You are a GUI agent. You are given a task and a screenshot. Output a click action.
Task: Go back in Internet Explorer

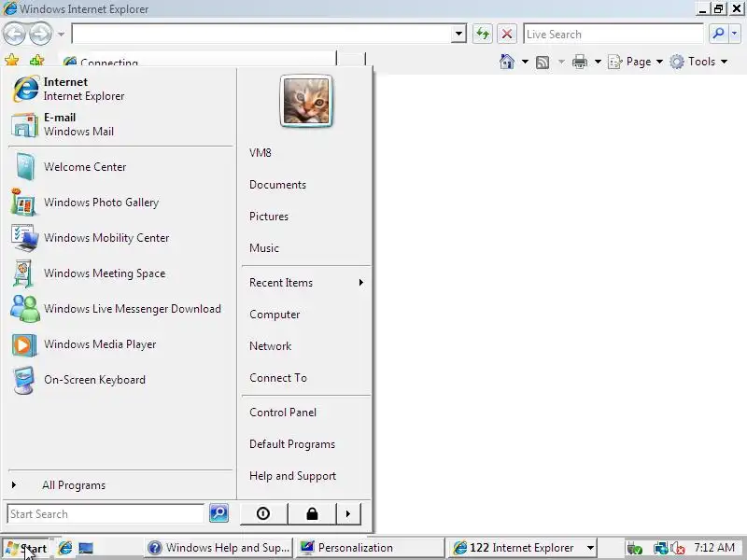[15, 34]
